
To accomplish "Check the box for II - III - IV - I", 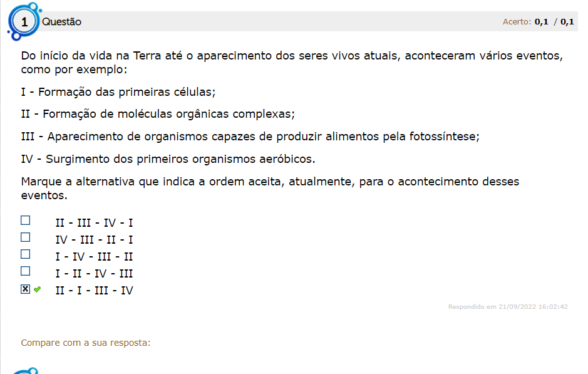I will click(x=26, y=221).
